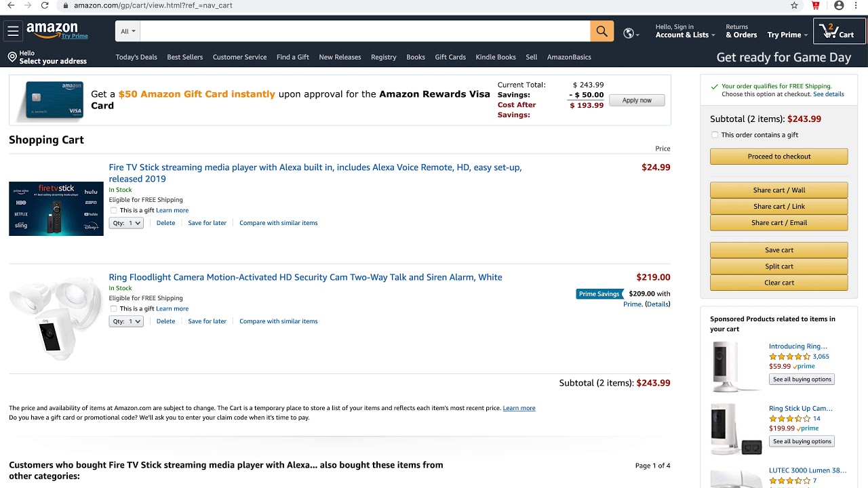868x488 pixels.
Task: Mark Fire TV Stick as a gift
Action: point(114,211)
